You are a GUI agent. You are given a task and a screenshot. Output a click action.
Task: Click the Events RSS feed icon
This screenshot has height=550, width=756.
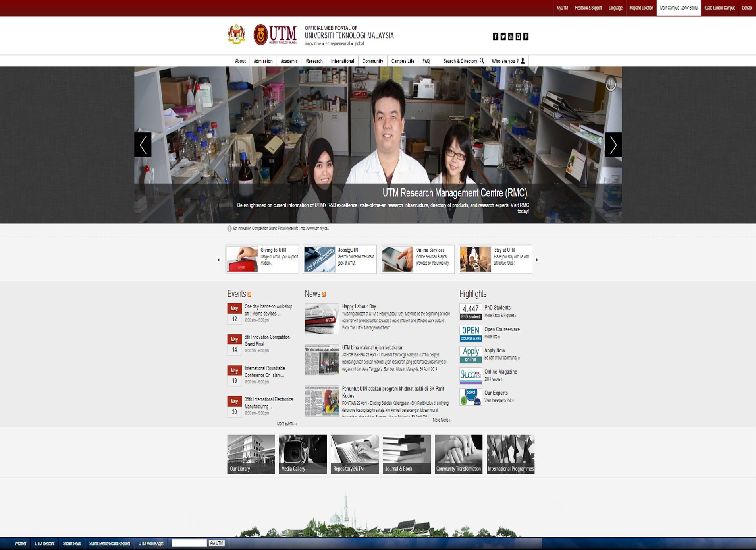pos(249,294)
